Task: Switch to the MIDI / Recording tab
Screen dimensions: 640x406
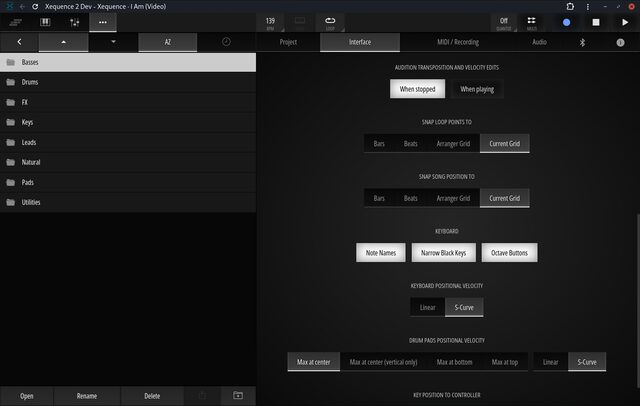Action: click(458, 42)
